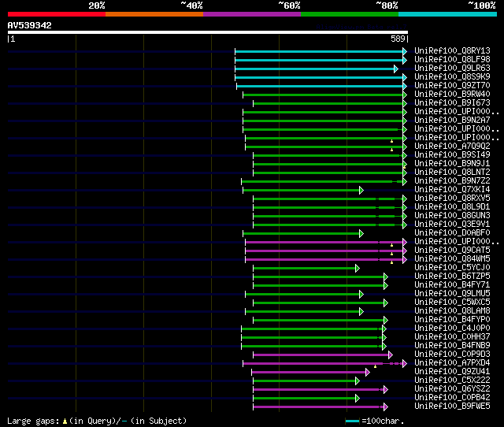Select the UniRef100_C4J0P0 label
The height and width of the screenshot is (427, 504).
452,329
